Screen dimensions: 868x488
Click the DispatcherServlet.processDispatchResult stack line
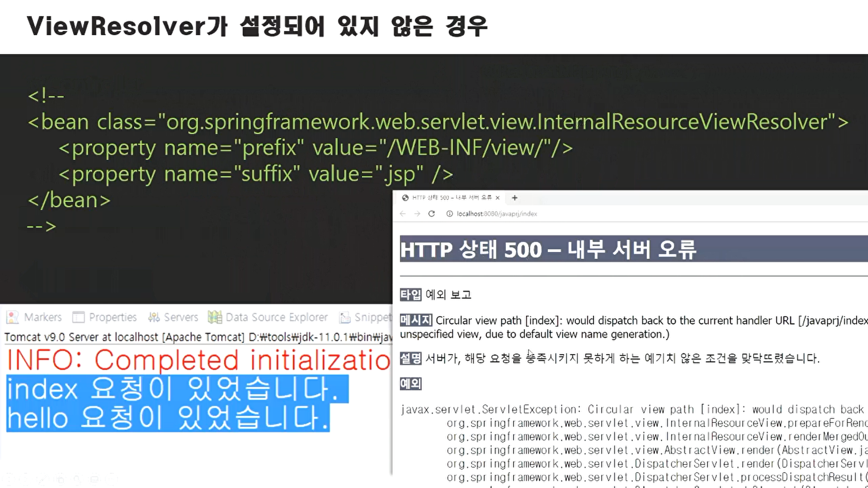point(657,477)
